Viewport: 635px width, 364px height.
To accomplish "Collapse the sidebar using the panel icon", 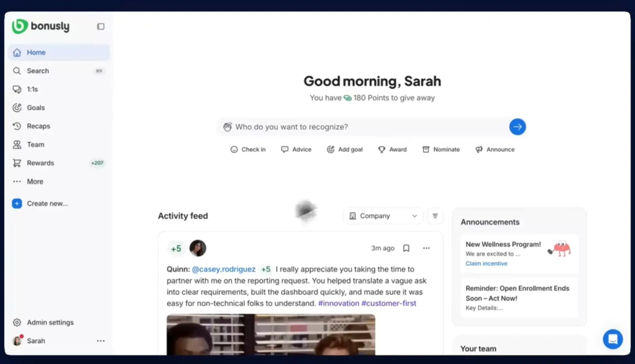I will pyautogui.click(x=101, y=26).
